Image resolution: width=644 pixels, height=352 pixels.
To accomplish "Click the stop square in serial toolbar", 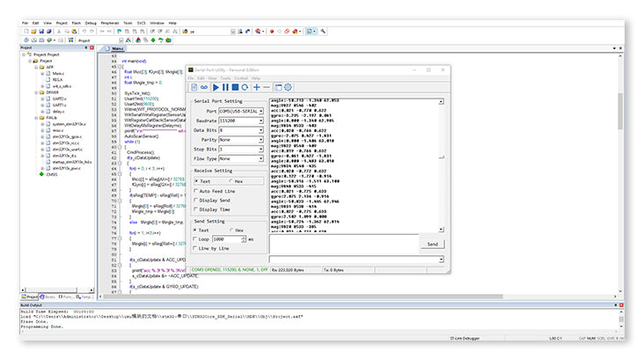I will pos(234,87).
